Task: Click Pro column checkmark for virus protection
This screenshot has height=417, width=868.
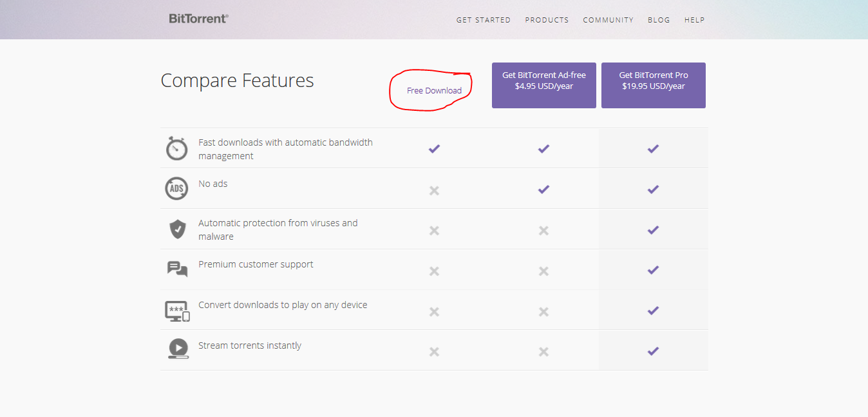Action: coord(653,229)
